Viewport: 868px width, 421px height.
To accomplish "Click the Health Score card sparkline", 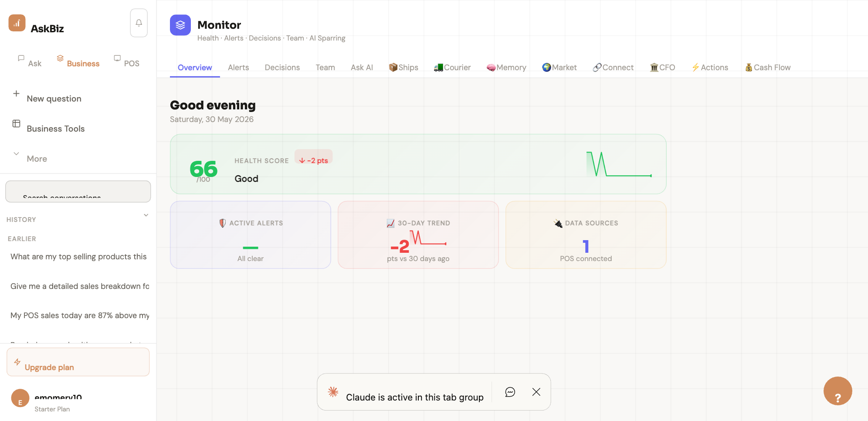I will click(x=619, y=164).
